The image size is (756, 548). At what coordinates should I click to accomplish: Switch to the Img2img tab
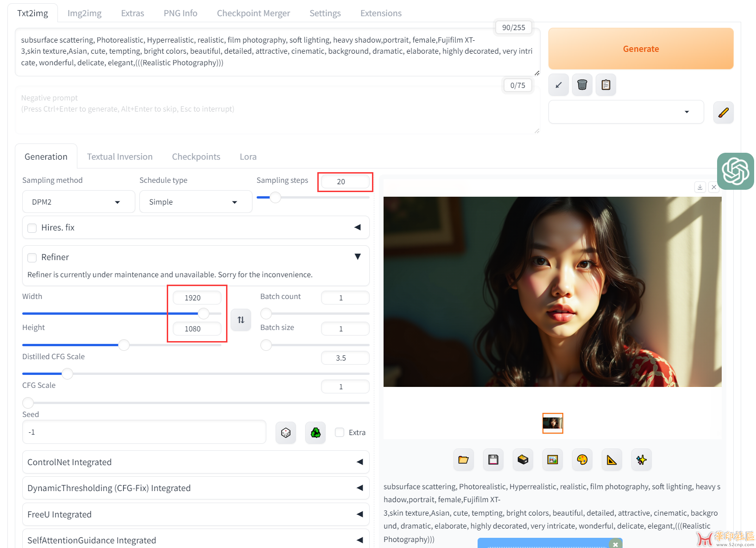(84, 13)
